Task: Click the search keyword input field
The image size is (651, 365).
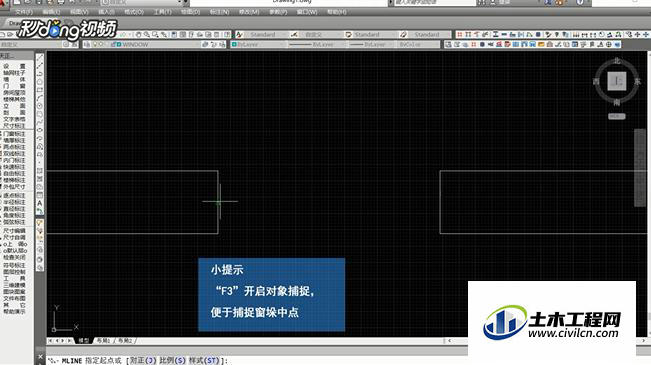Action: (x=433, y=2)
